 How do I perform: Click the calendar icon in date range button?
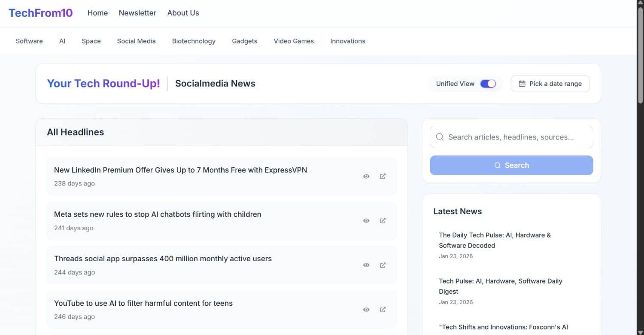pyautogui.click(x=522, y=84)
